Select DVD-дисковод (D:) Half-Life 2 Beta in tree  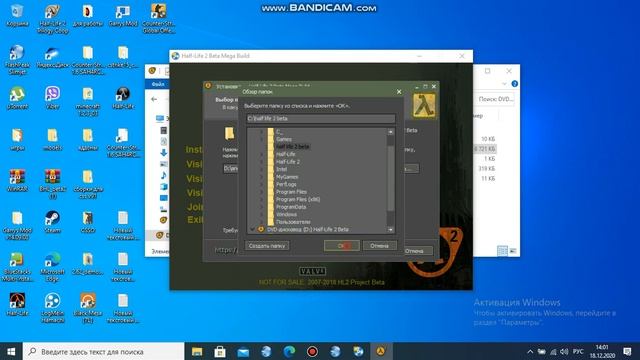(308, 229)
